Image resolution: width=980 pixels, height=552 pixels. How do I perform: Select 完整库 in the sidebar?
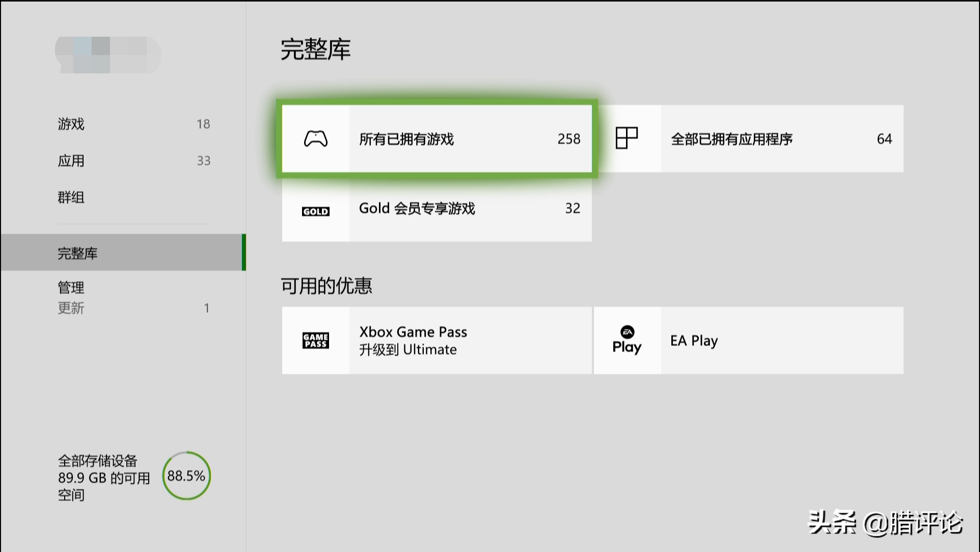point(123,253)
